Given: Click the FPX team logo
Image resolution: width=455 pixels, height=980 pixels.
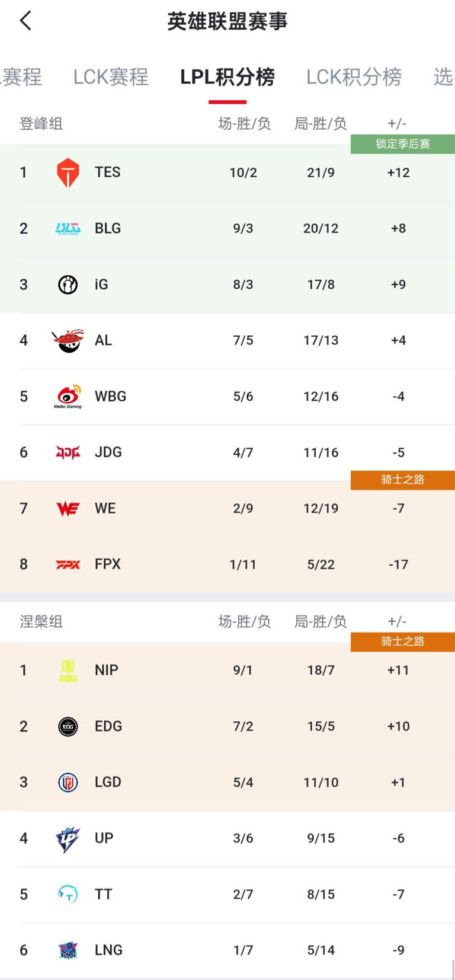Looking at the screenshot, I should pyautogui.click(x=68, y=564).
